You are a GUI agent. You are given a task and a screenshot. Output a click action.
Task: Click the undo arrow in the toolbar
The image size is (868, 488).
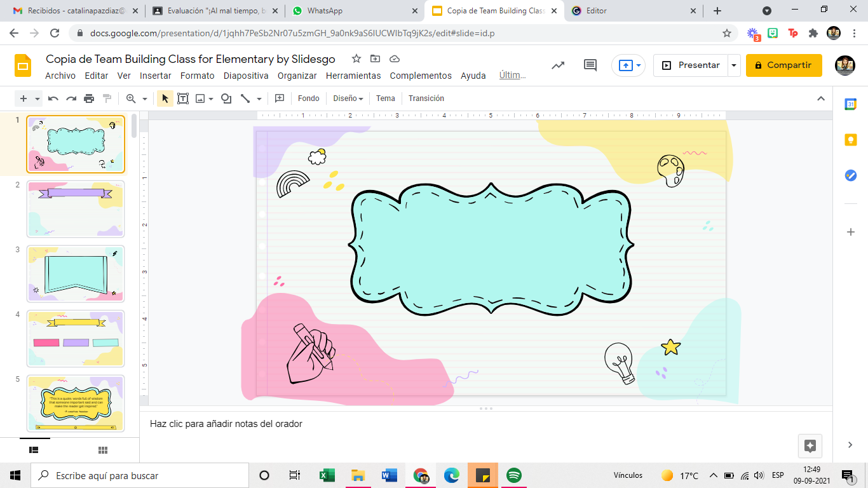[x=53, y=98]
